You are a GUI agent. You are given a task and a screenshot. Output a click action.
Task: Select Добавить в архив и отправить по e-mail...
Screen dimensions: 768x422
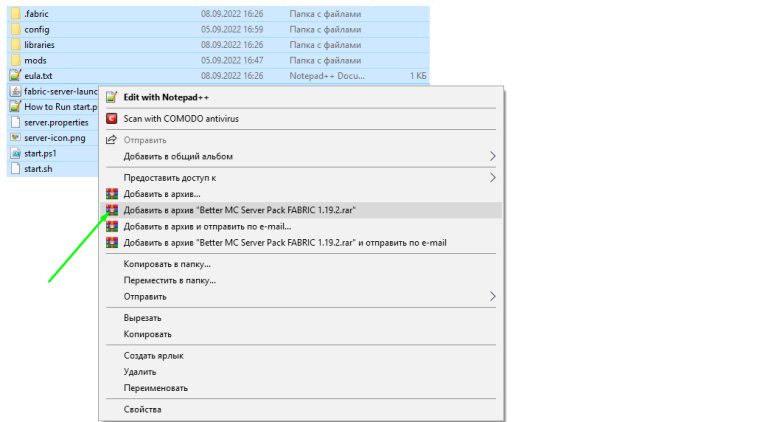[207, 226]
